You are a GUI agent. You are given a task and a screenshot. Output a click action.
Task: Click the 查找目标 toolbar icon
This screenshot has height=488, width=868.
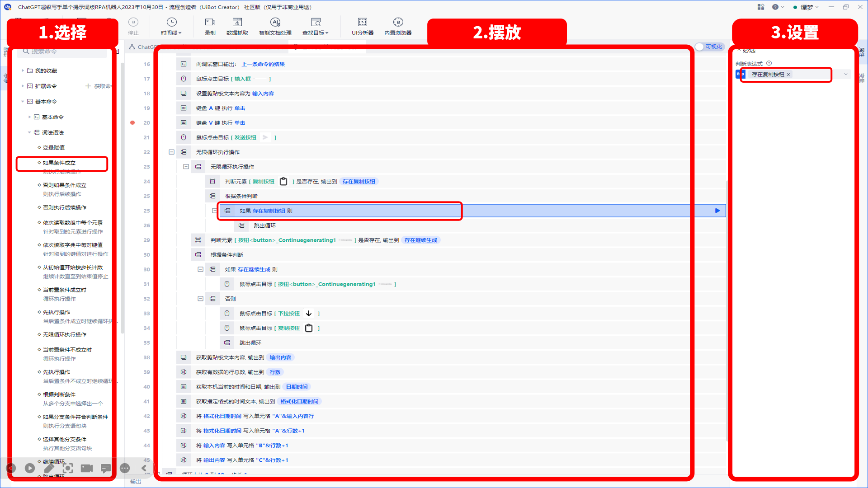tap(316, 22)
